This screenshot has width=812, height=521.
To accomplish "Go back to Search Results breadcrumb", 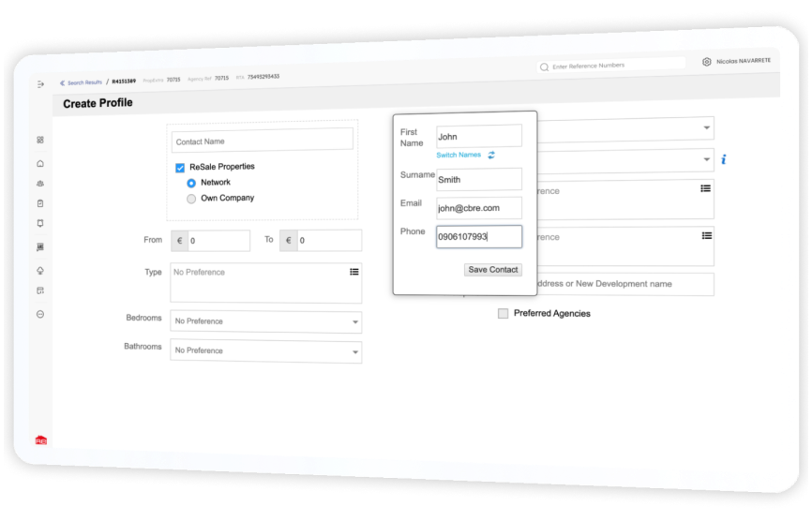I will point(82,82).
